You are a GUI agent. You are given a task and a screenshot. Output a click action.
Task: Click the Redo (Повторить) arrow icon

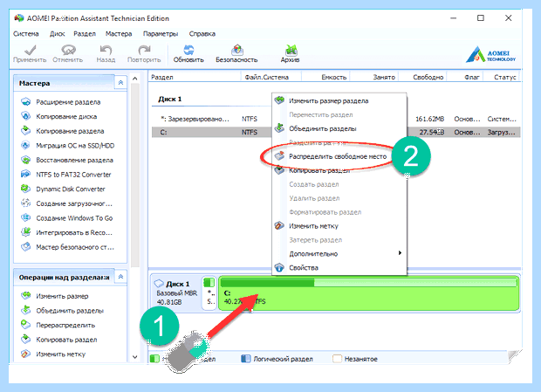pyautogui.click(x=144, y=51)
